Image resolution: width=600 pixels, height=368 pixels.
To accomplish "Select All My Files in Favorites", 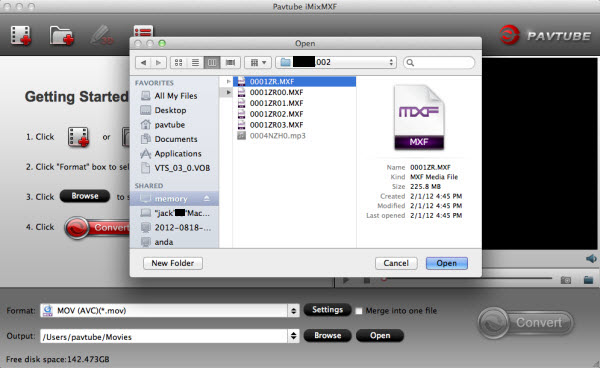I will [x=176, y=96].
